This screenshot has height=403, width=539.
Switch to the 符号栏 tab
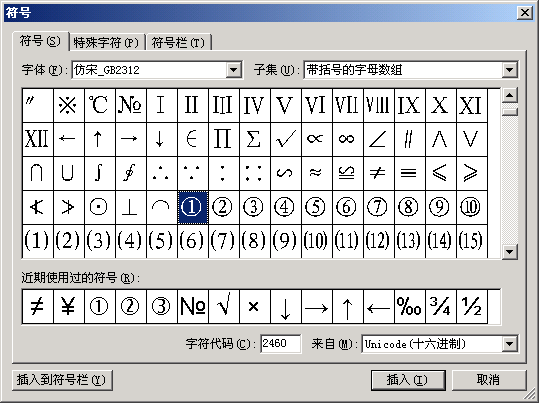179,43
